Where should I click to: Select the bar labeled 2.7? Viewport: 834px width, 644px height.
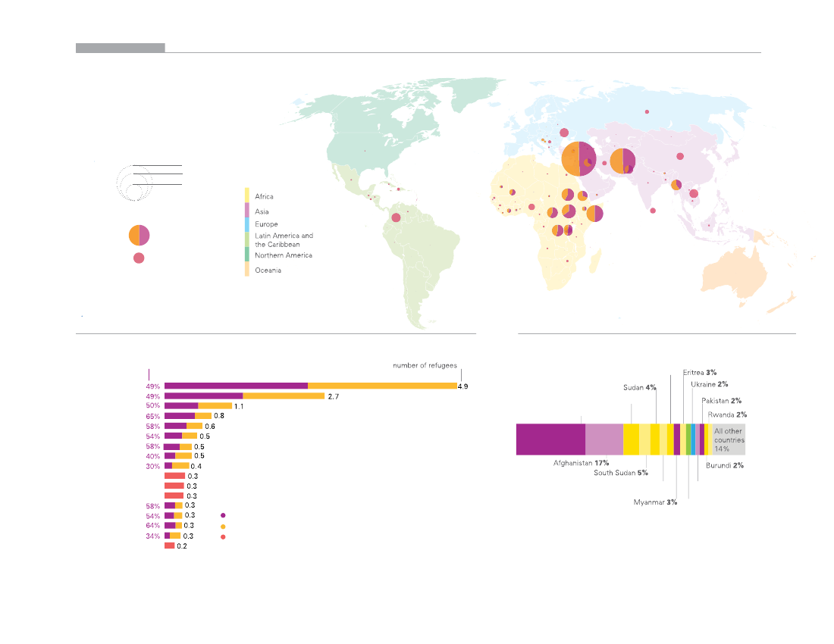point(244,395)
